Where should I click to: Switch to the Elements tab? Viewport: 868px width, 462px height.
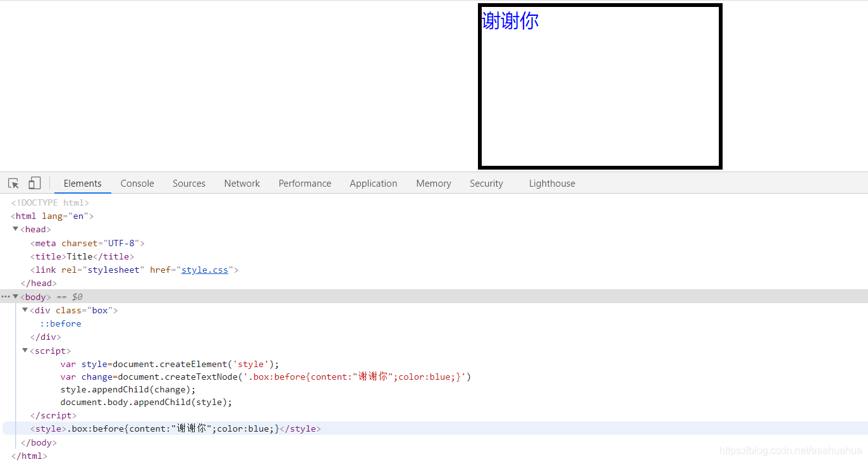[82, 184]
